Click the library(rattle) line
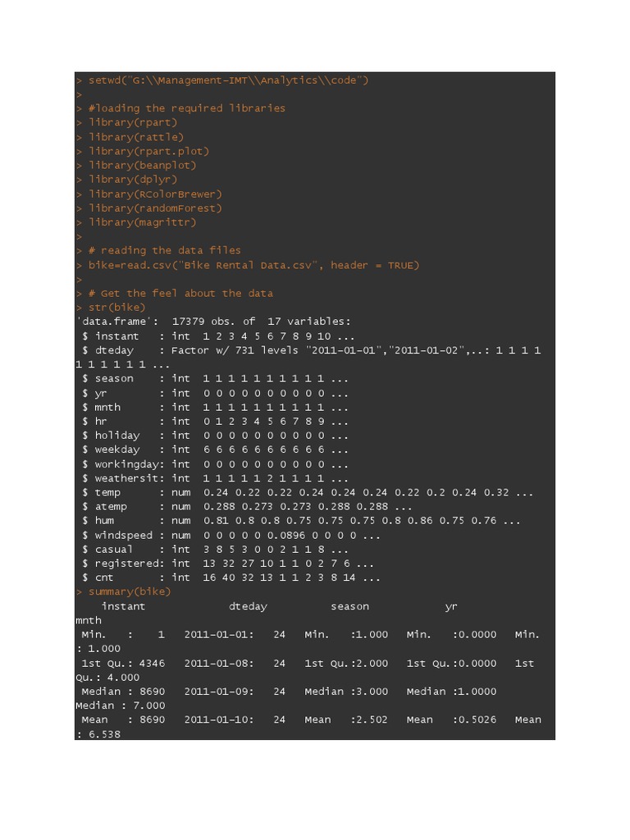The width and height of the screenshot is (630, 840). (x=136, y=137)
